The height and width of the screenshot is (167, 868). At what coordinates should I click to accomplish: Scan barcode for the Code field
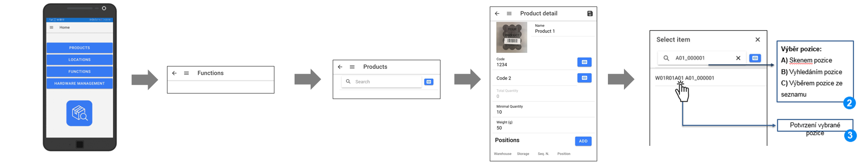[584, 62]
